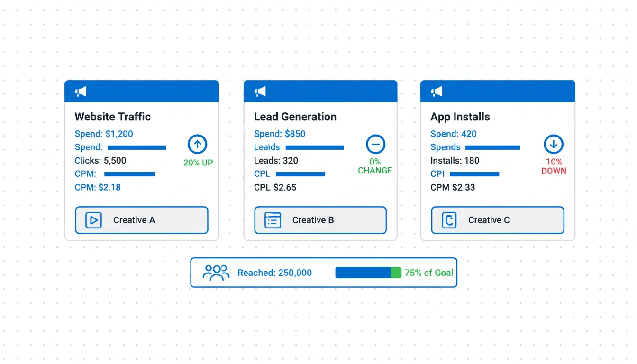Screen dimensions: 637x364
Task: Click the 75% of Goal progress bar
Action: tap(368, 273)
